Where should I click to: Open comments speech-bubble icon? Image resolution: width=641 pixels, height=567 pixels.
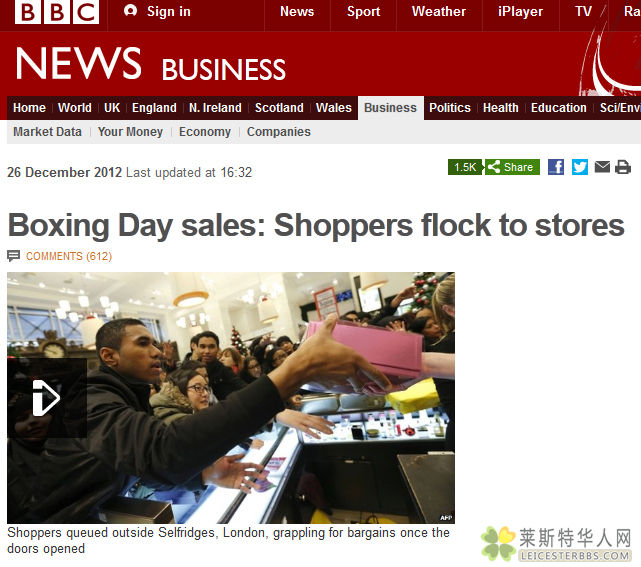coord(13,256)
